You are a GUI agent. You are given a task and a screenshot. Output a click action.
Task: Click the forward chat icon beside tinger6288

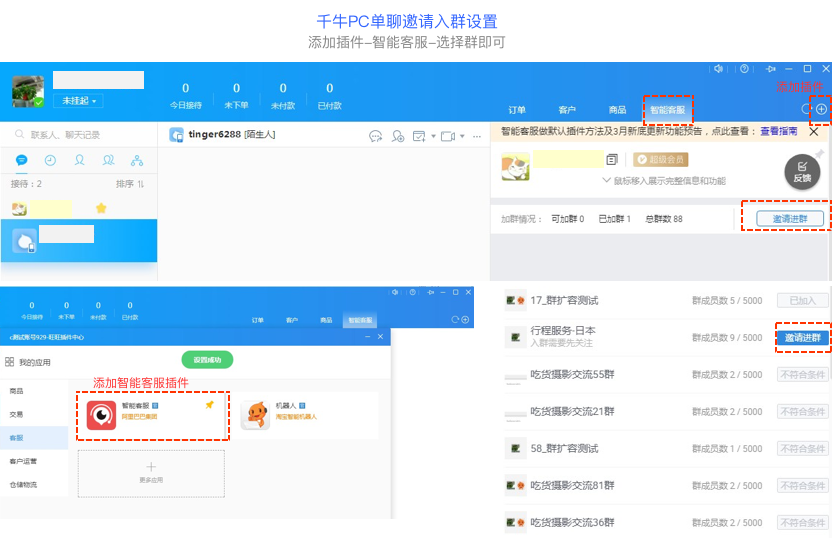pyautogui.click(x=376, y=136)
